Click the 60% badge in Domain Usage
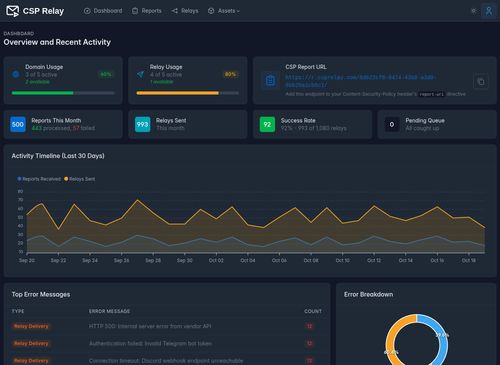500x365 pixels. point(106,74)
